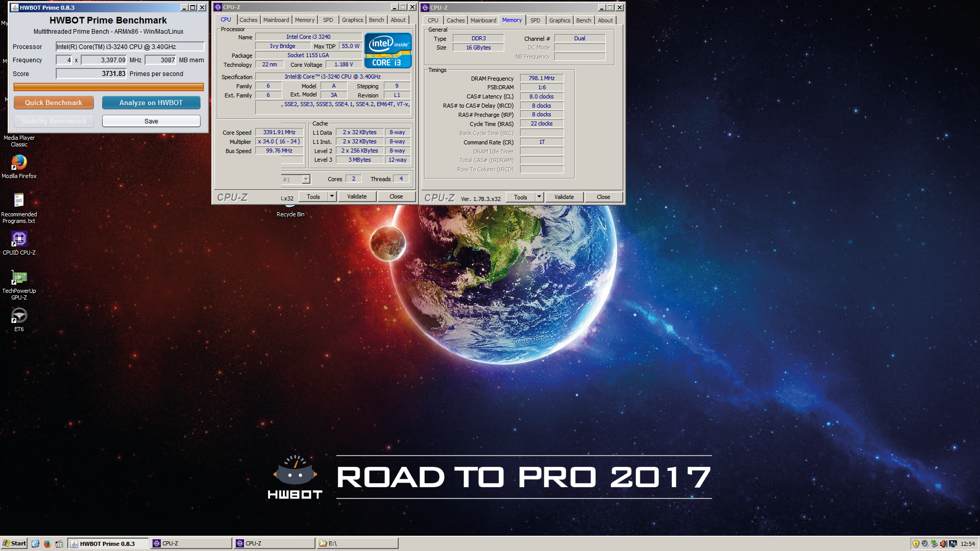This screenshot has width=980, height=551.
Task: Click the Multiplier x 34.0 value
Action: click(279, 141)
